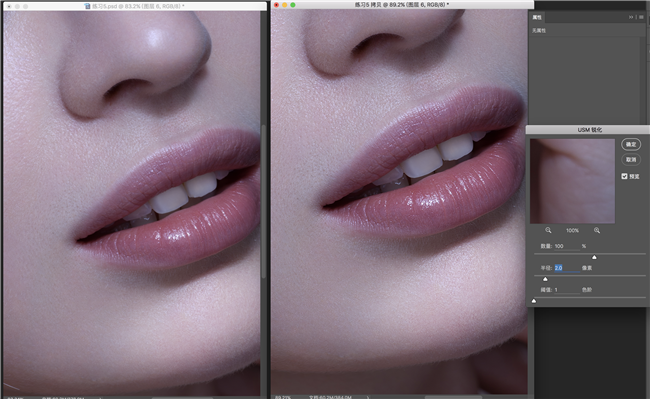The width and height of the screenshot is (650, 399).
Task: Maximize the 练习5 拷贝 window with green button
Action: pyautogui.click(x=293, y=5)
